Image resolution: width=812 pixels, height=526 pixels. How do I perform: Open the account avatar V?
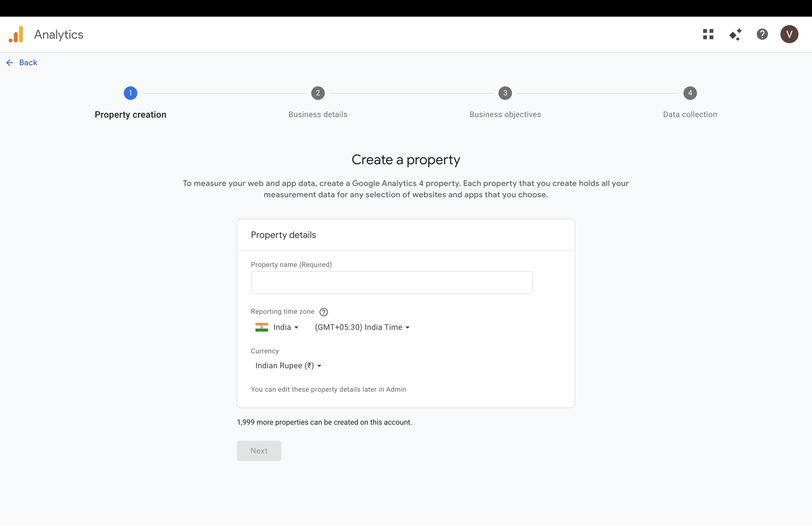tap(789, 34)
